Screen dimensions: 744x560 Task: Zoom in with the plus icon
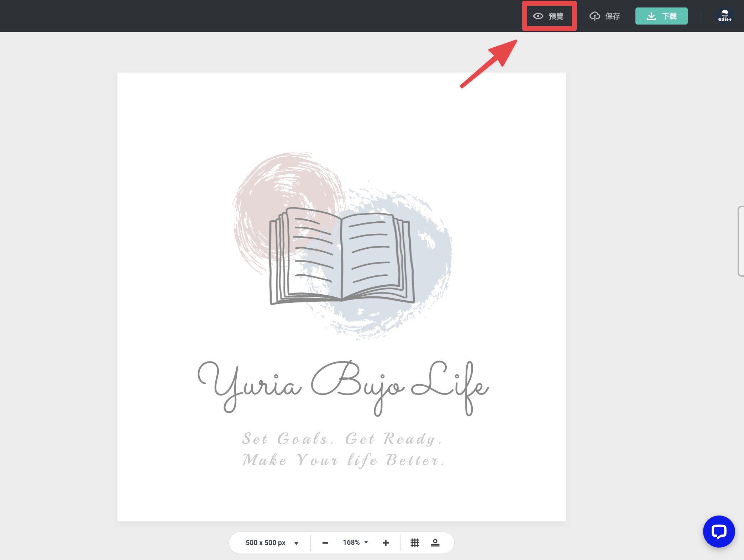coord(386,543)
